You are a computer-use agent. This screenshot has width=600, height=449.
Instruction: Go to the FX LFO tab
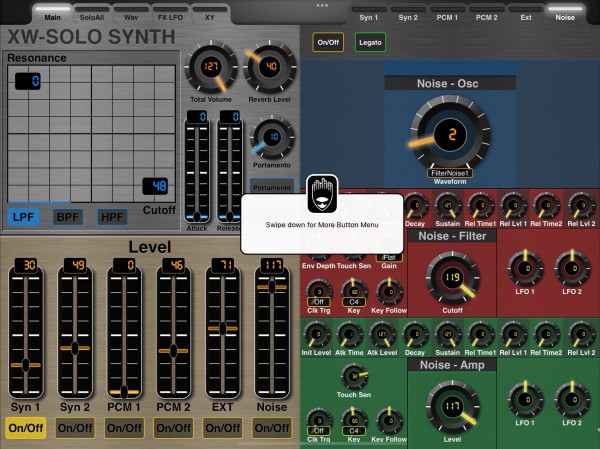tap(170, 14)
